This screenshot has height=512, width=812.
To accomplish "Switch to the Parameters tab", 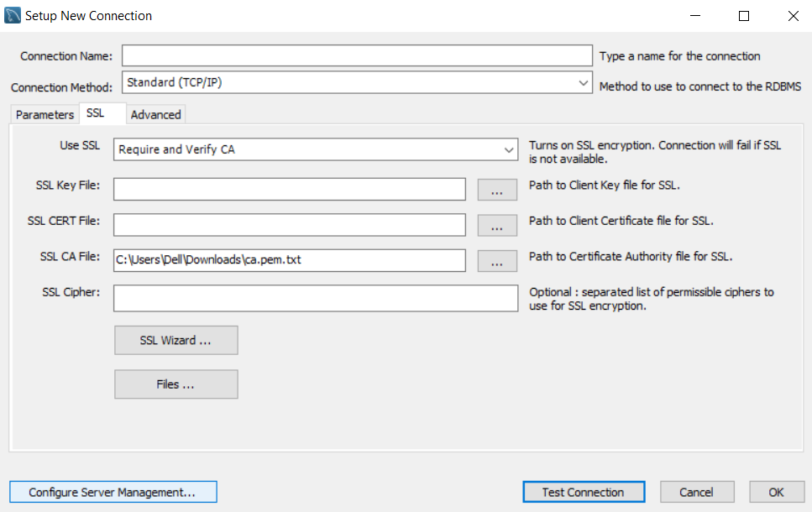I will (x=45, y=114).
